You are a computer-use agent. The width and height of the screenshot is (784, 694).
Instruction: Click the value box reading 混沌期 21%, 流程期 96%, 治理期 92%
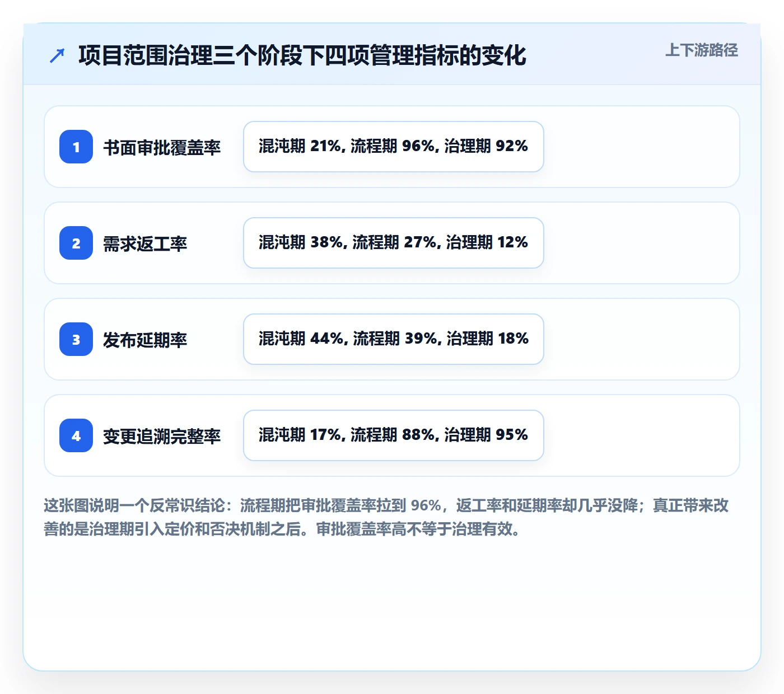pos(394,147)
